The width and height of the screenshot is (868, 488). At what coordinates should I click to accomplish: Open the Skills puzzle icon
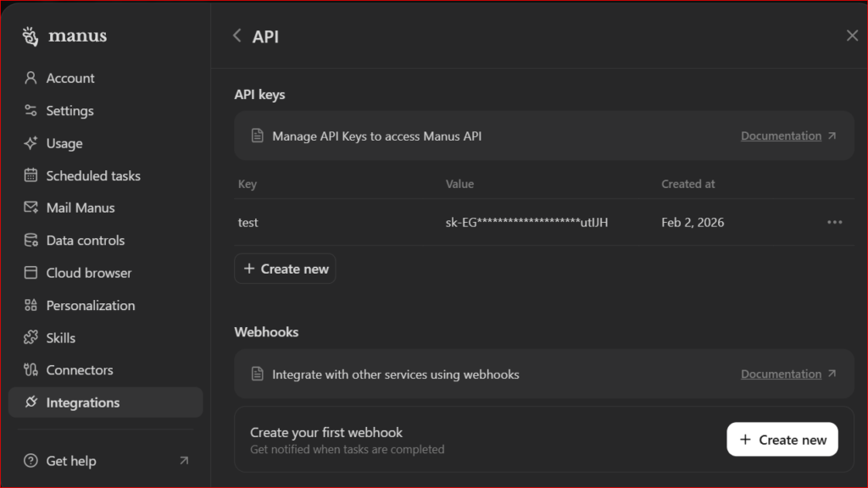tap(31, 338)
